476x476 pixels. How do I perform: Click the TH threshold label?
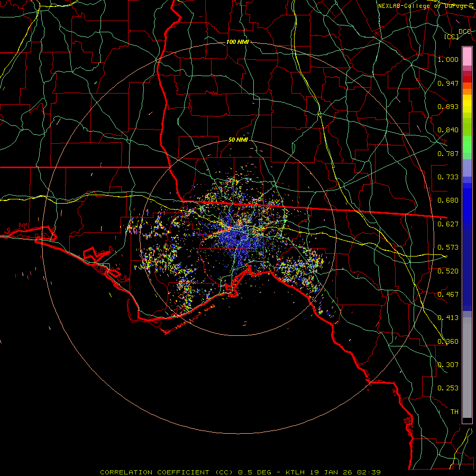click(x=454, y=412)
